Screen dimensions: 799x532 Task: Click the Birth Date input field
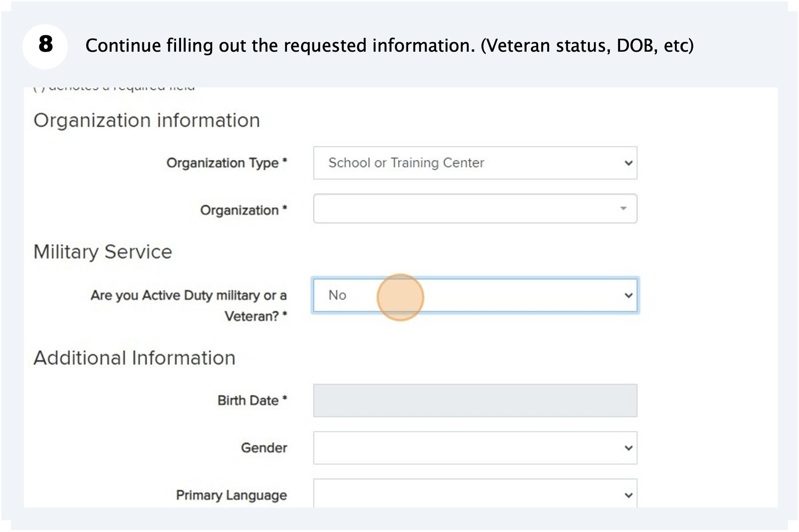tap(474, 400)
